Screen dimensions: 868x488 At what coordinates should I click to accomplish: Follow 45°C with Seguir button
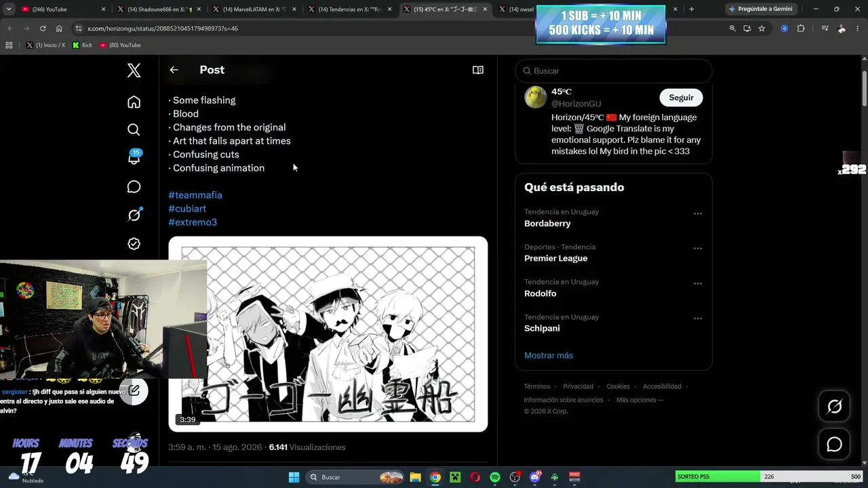pyautogui.click(x=681, y=98)
